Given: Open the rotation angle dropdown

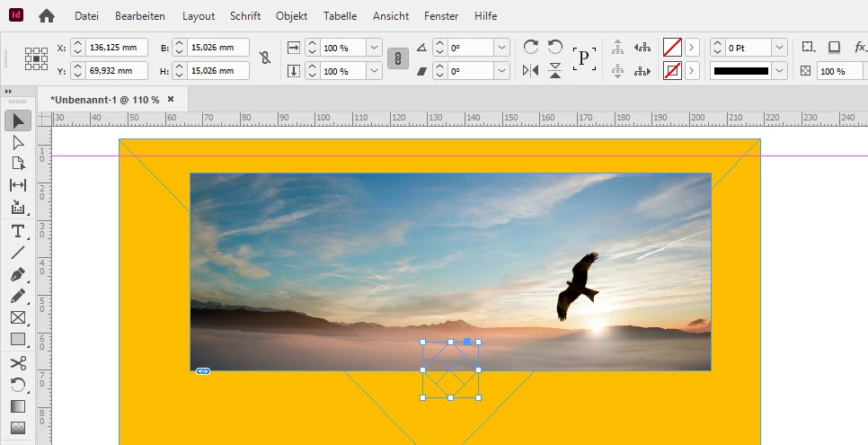Looking at the screenshot, I should point(502,48).
